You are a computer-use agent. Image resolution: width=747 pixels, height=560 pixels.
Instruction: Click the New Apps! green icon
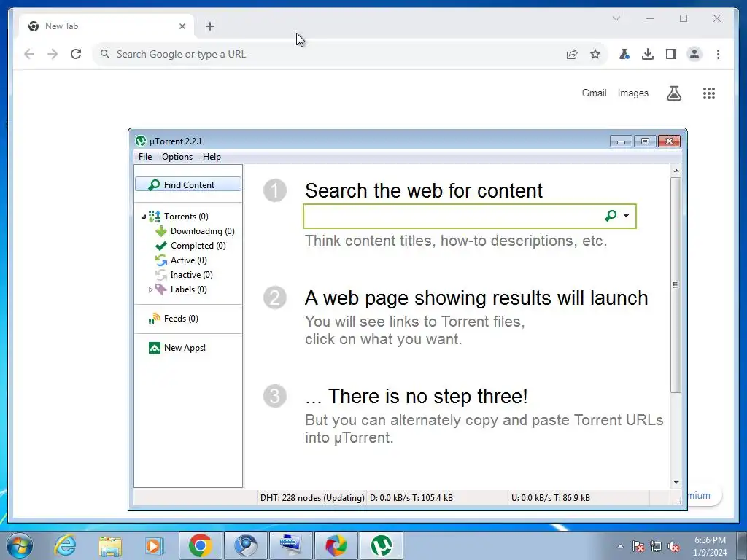pyautogui.click(x=155, y=348)
